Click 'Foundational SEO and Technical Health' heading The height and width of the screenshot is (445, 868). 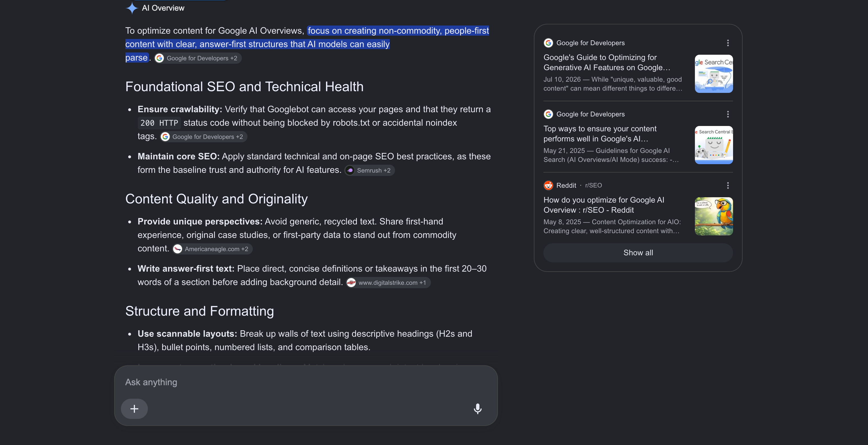(244, 87)
